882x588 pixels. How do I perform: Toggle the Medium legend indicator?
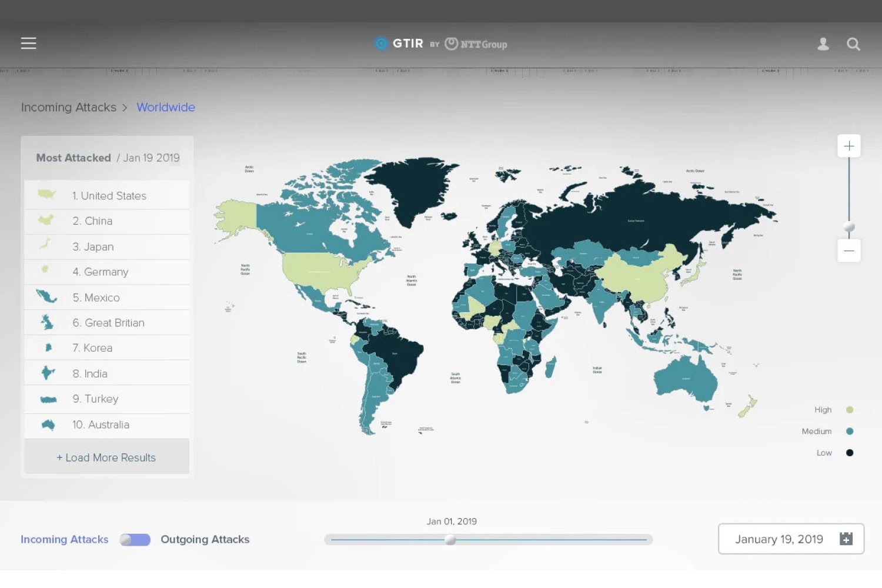coord(850,431)
